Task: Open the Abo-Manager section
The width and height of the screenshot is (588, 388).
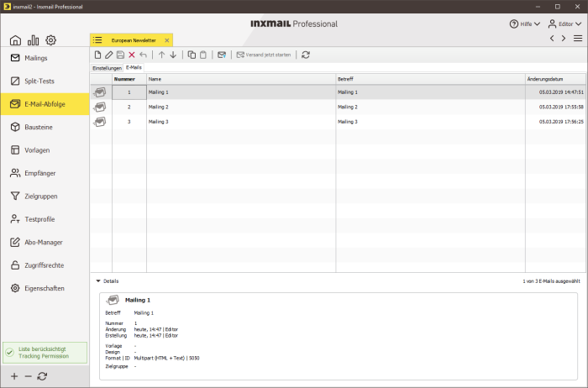Action: [45, 242]
